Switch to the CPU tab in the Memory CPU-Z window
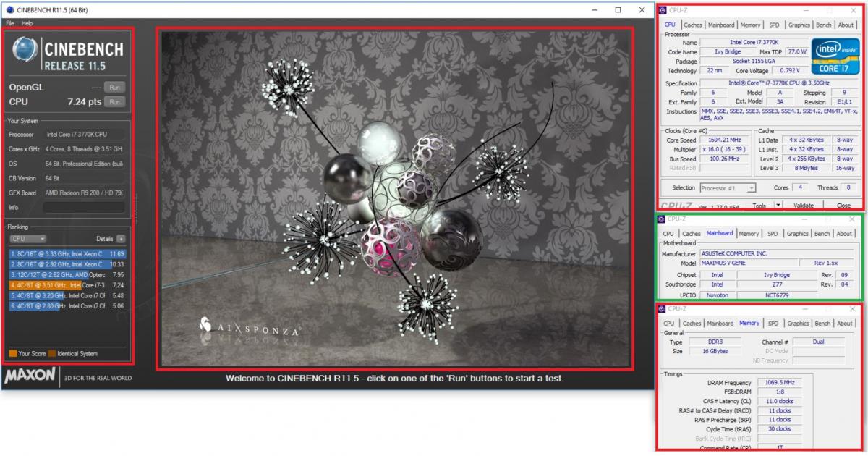This screenshot has width=868, height=456. pyautogui.click(x=668, y=324)
